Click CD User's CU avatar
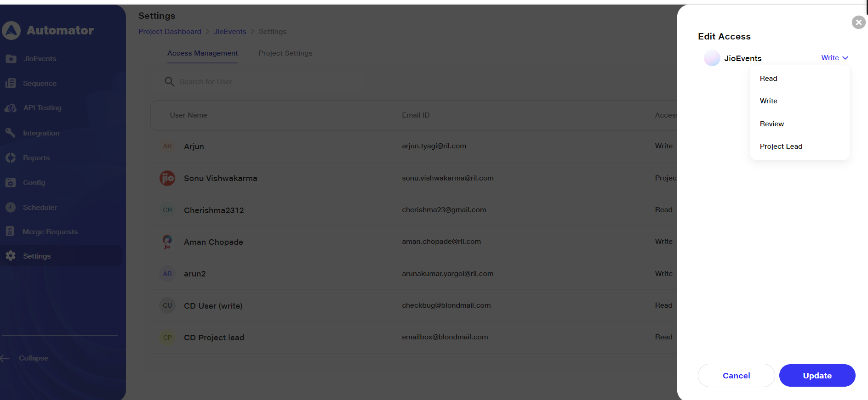Viewport: 868px width, 400px height. click(167, 305)
